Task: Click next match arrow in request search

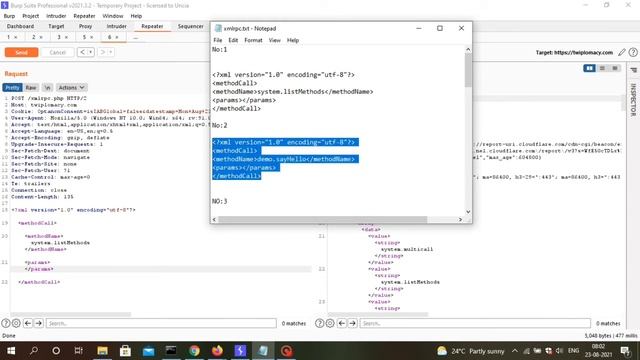Action: point(38,323)
